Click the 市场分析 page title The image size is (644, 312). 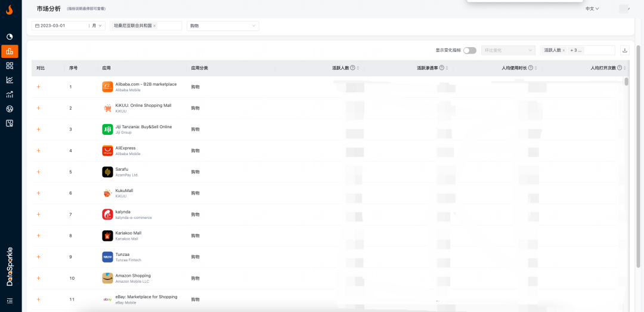48,8
